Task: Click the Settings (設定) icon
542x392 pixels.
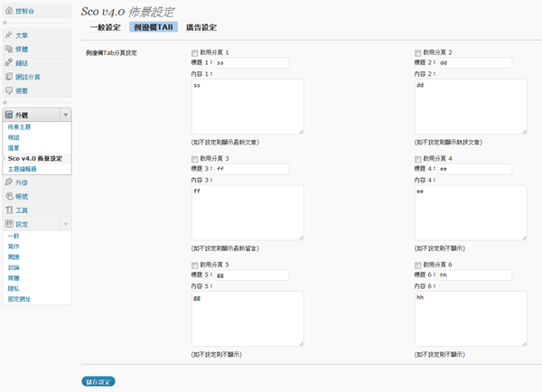Action: coord(9,224)
